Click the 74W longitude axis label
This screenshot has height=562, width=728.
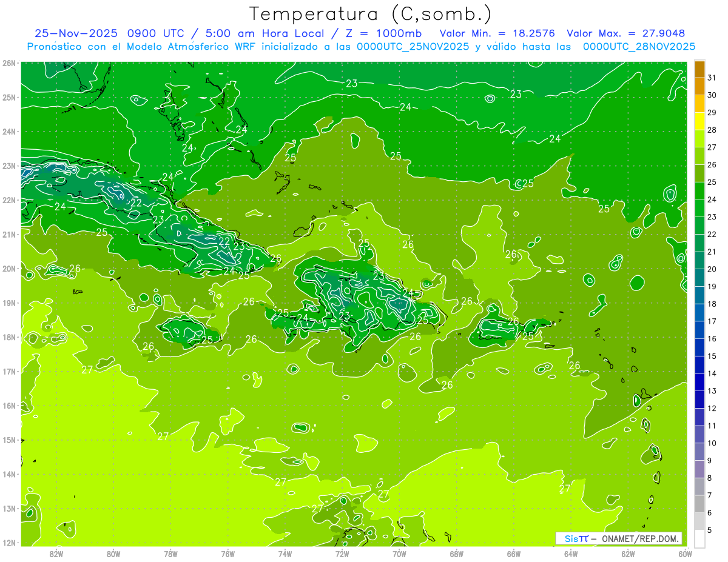[285, 554]
